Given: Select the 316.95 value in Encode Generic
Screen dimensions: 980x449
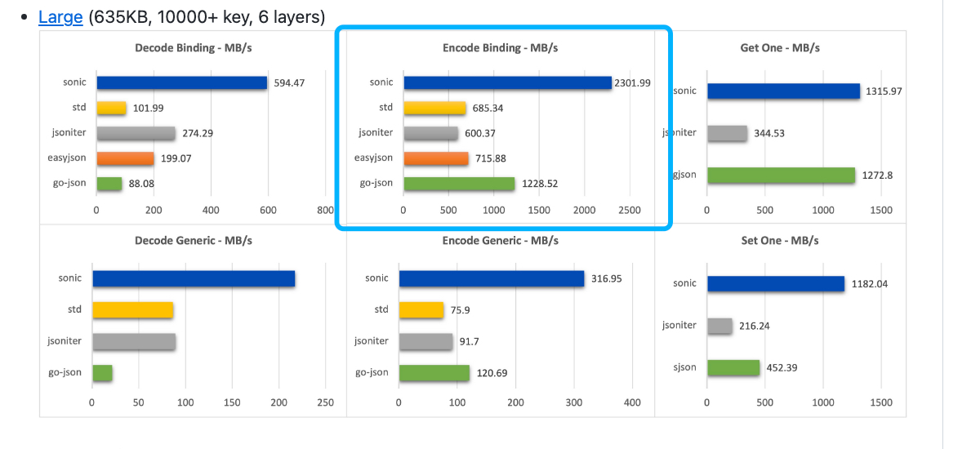Looking at the screenshot, I should [x=606, y=278].
